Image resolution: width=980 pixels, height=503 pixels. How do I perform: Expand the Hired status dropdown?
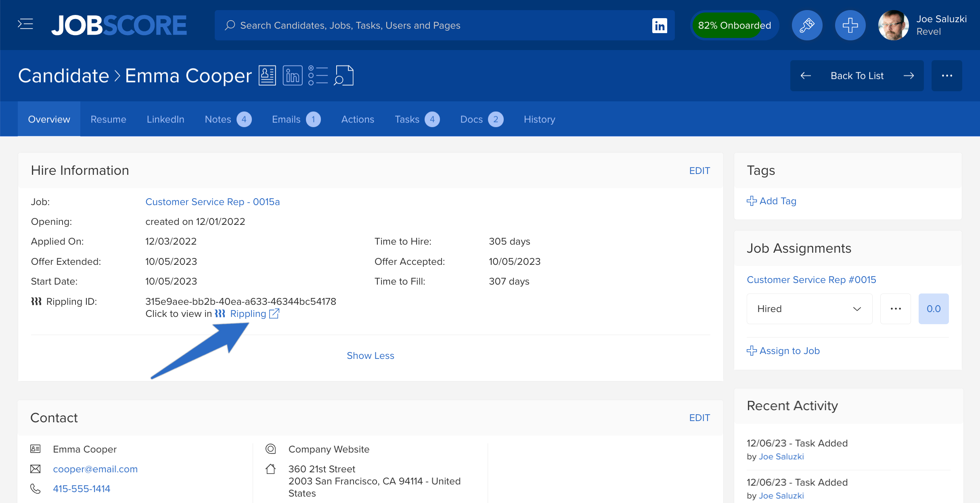coord(809,309)
